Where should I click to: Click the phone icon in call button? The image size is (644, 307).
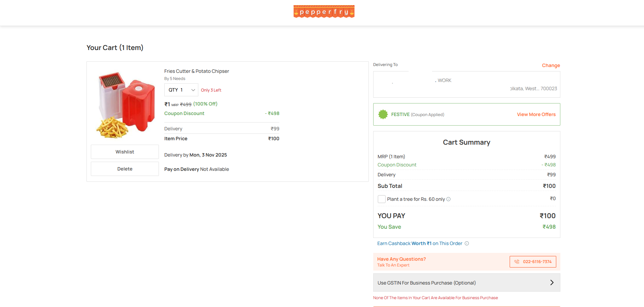pyautogui.click(x=517, y=262)
